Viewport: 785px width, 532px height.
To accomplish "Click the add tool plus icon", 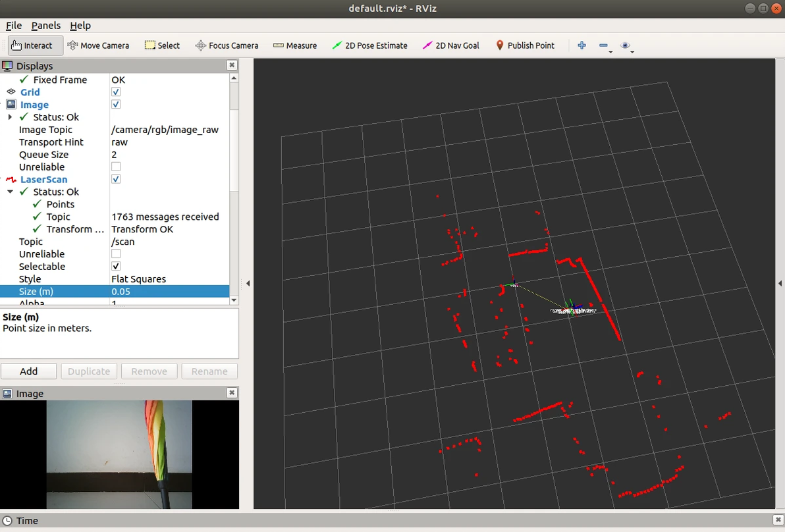I will click(x=582, y=45).
